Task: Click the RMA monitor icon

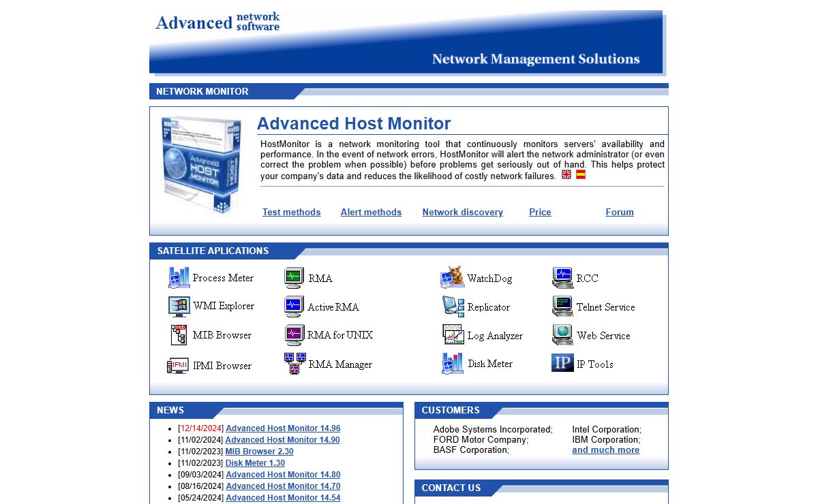Action: pyautogui.click(x=294, y=278)
